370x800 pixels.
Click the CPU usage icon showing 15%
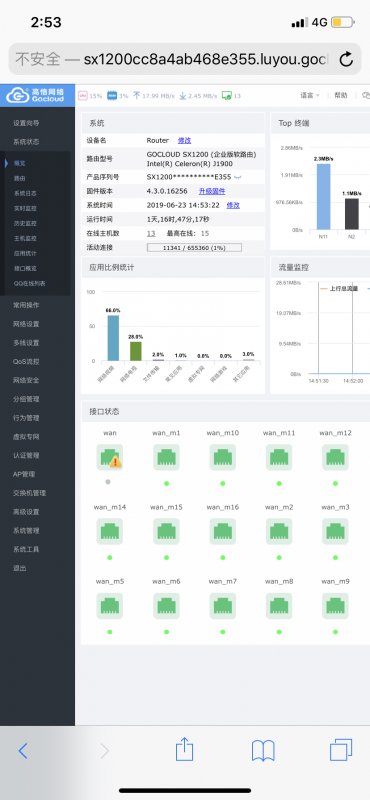pyautogui.click(x=83, y=95)
